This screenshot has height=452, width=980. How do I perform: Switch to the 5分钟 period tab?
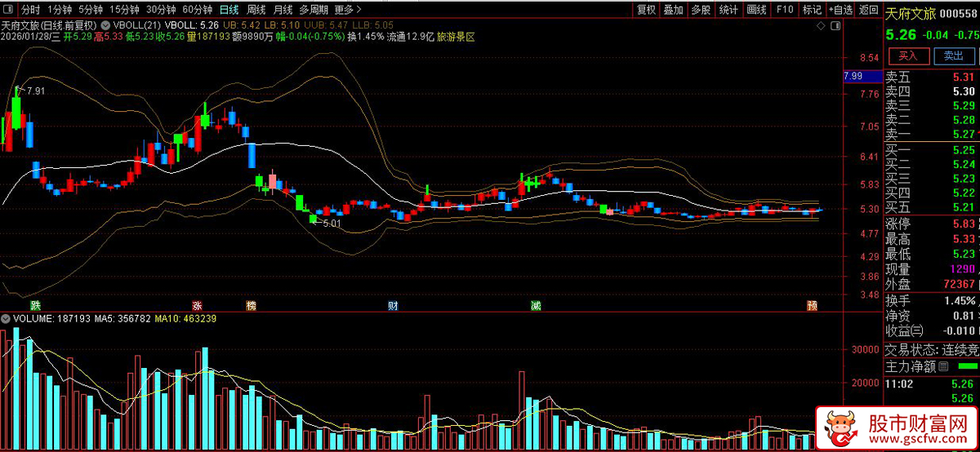91,10
